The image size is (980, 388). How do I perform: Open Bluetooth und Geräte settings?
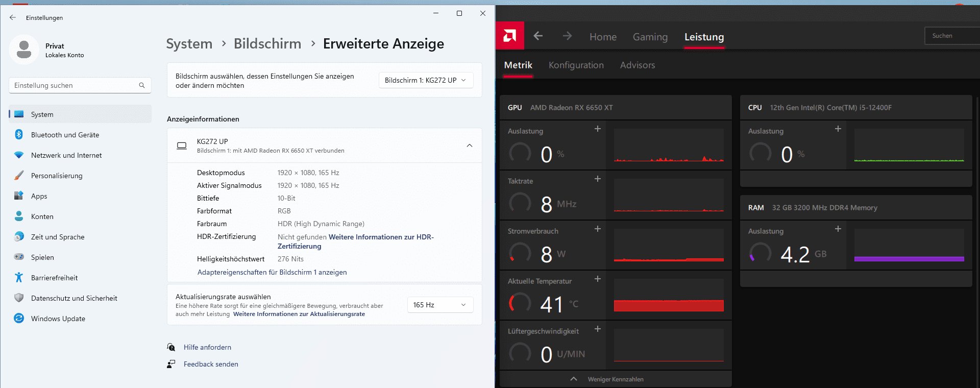pyautogui.click(x=80, y=135)
